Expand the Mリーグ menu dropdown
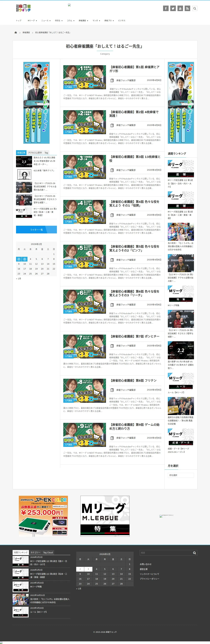Screen dimensions: 210x644 pos(32,20)
